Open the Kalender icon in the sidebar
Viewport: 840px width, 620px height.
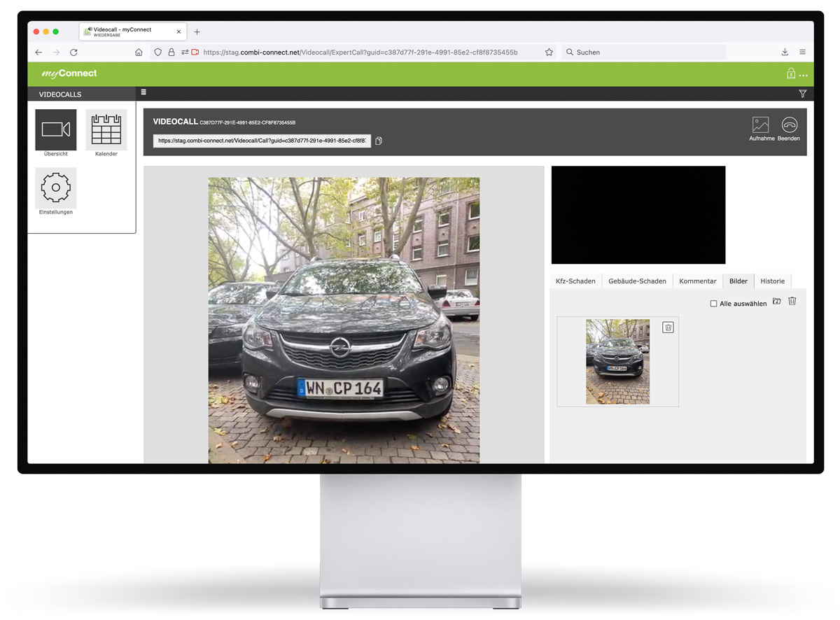106,130
